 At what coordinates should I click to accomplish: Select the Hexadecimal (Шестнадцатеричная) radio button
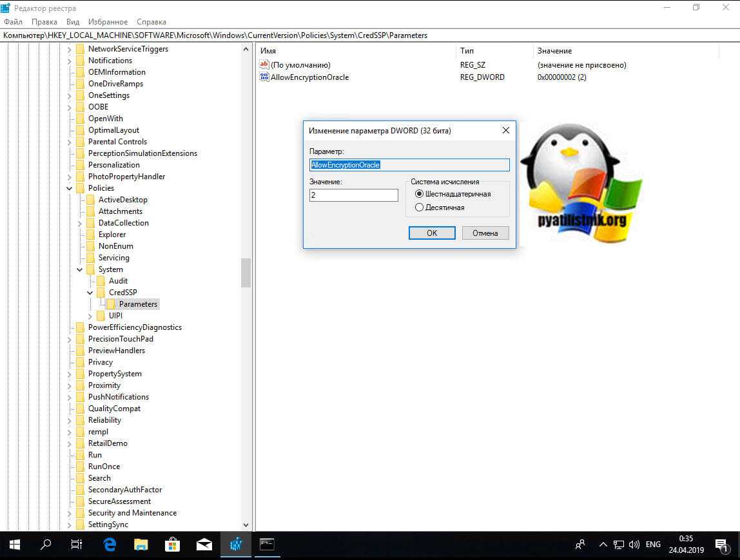pyautogui.click(x=420, y=194)
